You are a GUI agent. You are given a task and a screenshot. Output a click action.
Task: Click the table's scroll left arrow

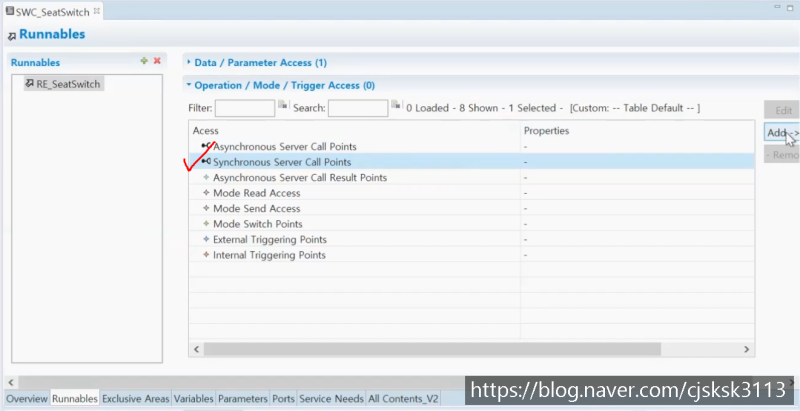tap(196, 349)
